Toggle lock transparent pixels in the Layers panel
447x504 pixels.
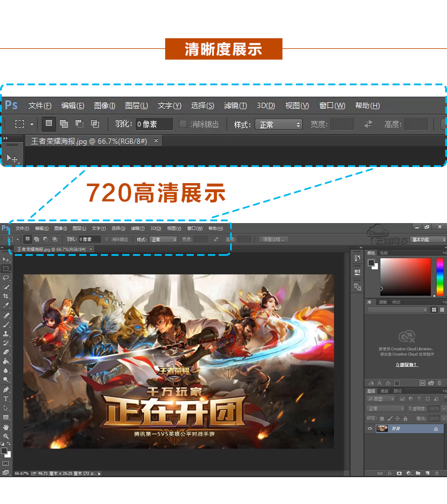[382, 418]
